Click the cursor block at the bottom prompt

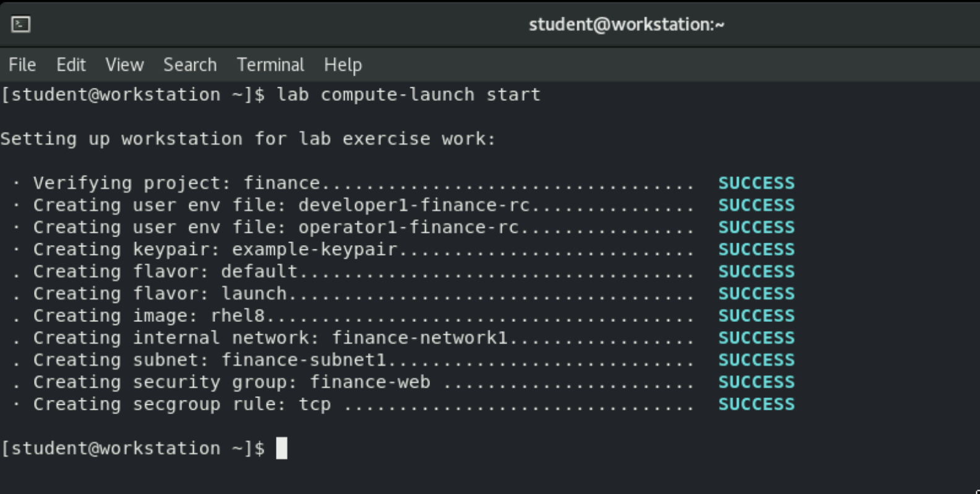click(x=282, y=448)
